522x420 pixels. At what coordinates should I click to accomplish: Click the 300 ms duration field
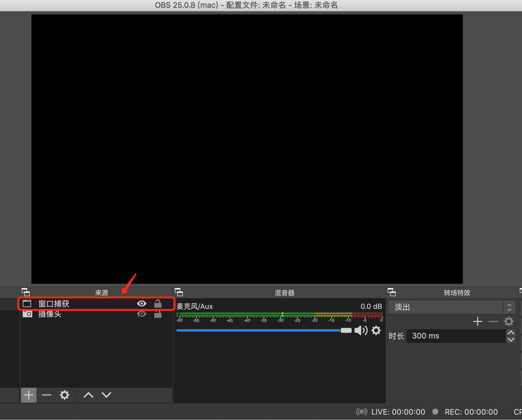pyautogui.click(x=456, y=336)
